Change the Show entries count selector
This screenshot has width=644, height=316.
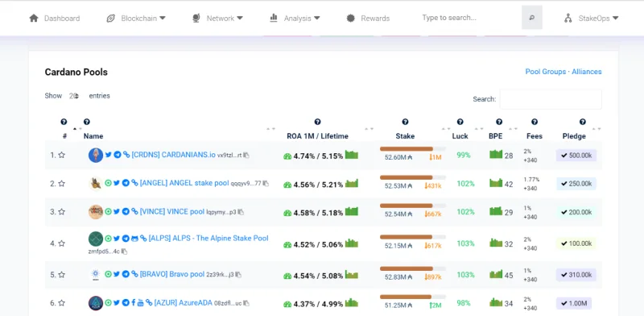74,96
